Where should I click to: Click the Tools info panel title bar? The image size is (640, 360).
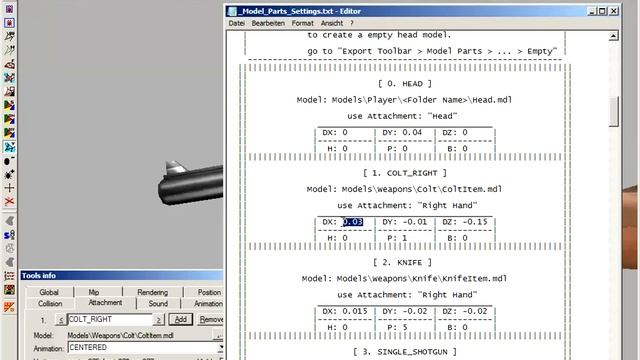coord(122,276)
